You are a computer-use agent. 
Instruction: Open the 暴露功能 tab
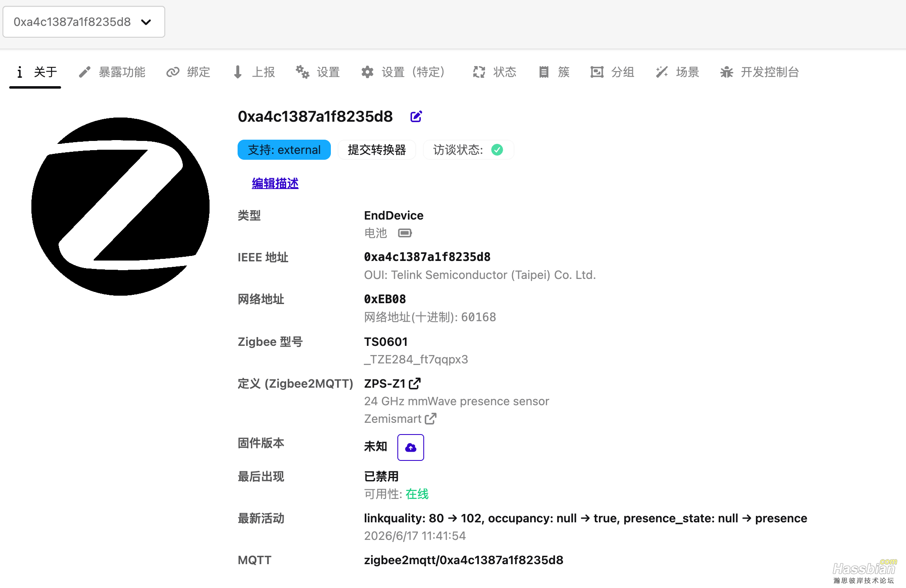(112, 72)
